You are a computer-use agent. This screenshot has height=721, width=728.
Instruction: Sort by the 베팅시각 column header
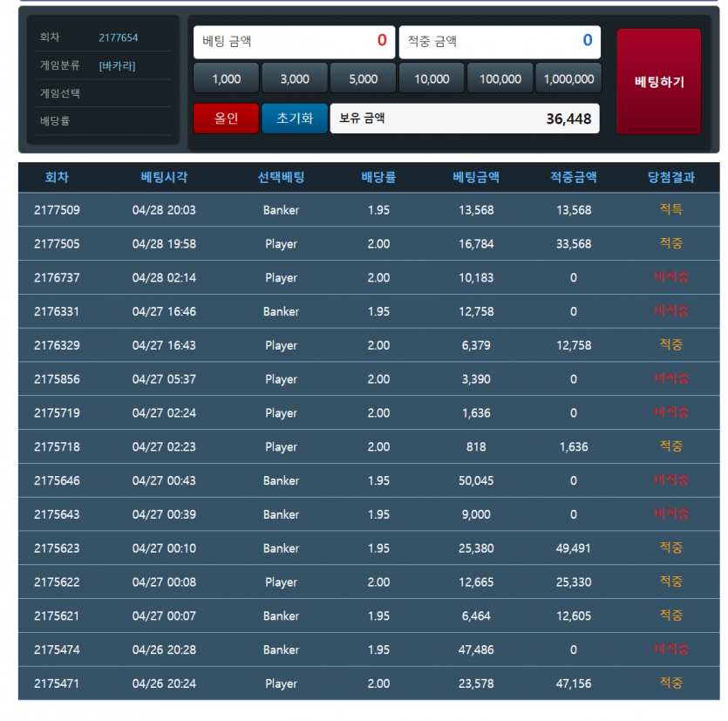164,177
